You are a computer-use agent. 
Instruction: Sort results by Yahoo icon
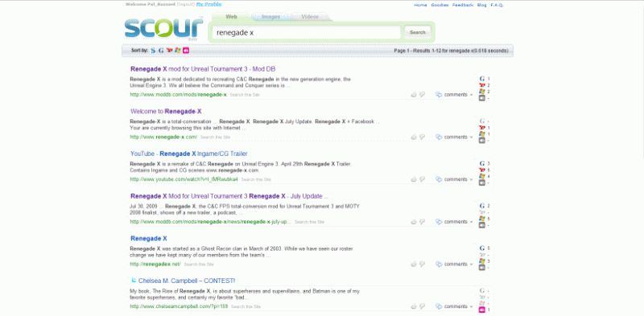(169, 51)
